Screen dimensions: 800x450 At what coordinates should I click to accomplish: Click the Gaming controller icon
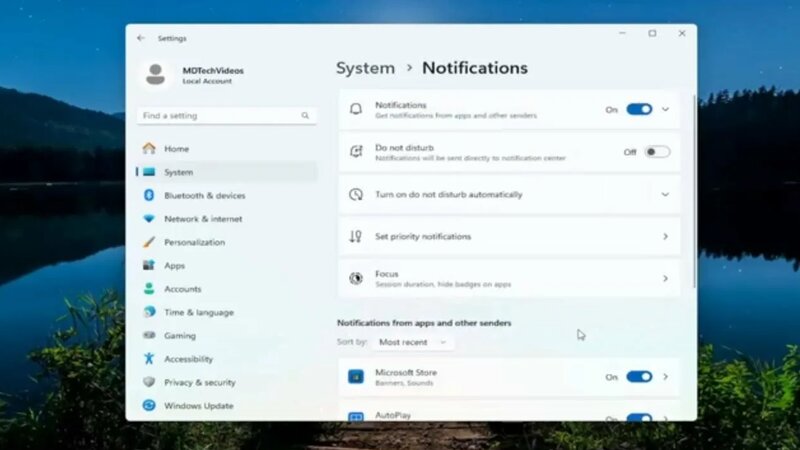149,335
